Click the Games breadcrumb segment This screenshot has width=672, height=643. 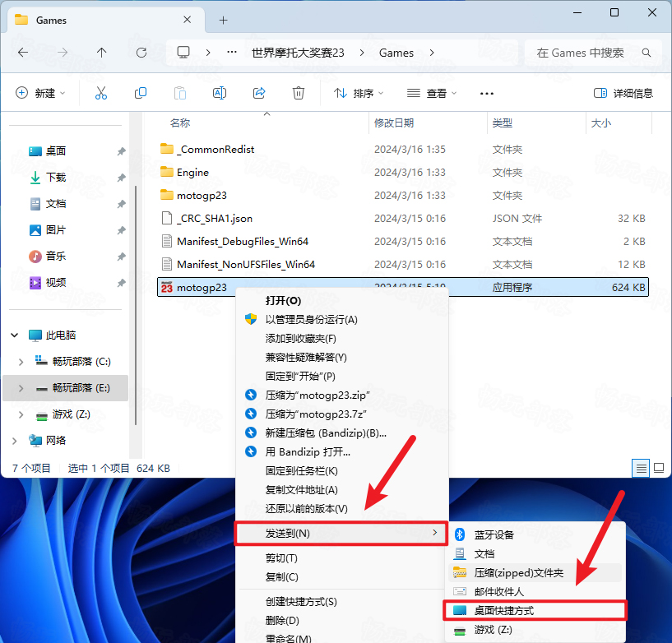(x=396, y=53)
